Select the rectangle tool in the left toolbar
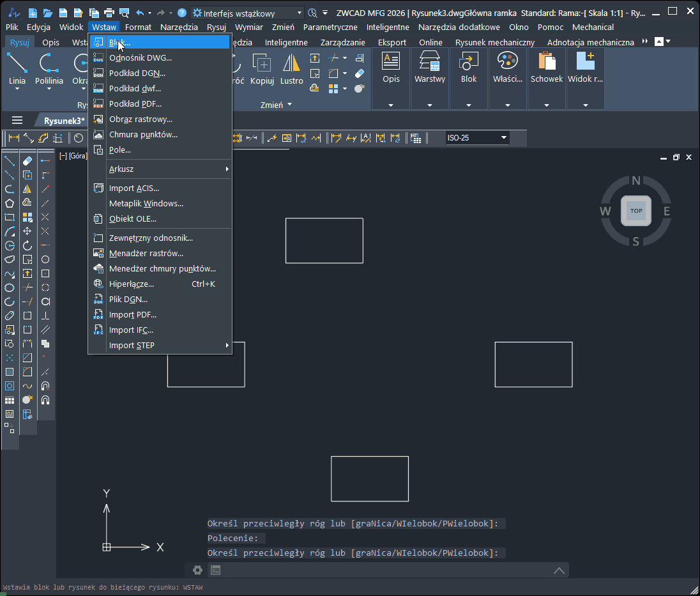 tap(9, 217)
